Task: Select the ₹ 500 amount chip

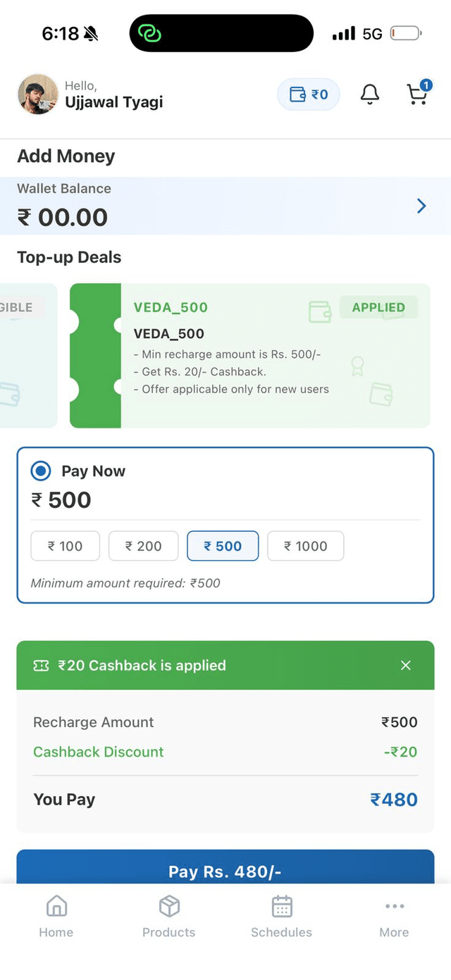Action: [223, 546]
